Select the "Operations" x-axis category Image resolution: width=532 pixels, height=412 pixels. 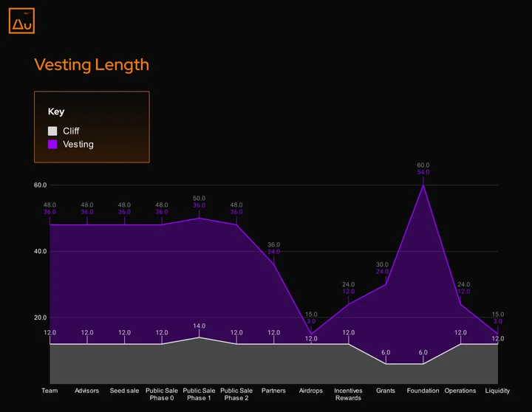(460, 391)
